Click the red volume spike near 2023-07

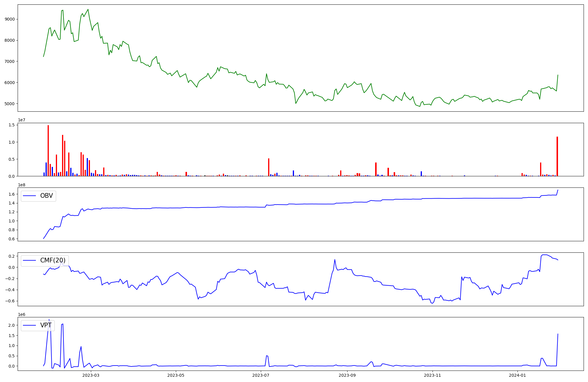coord(269,167)
